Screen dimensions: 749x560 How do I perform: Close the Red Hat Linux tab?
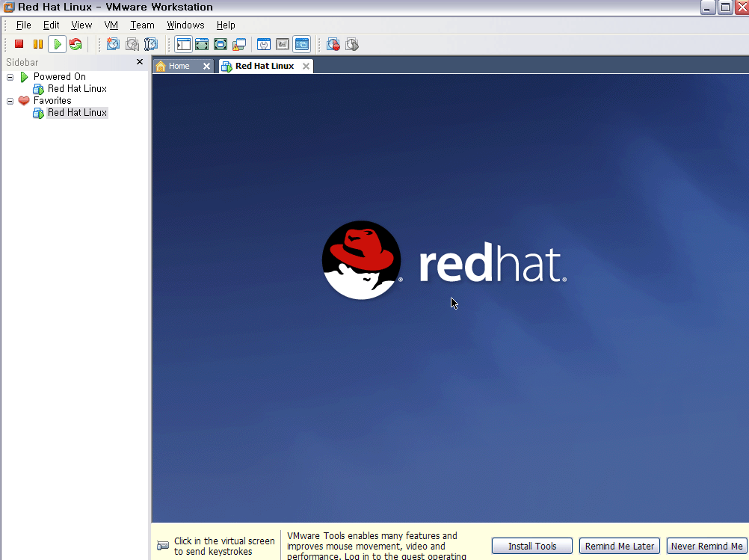[306, 67]
